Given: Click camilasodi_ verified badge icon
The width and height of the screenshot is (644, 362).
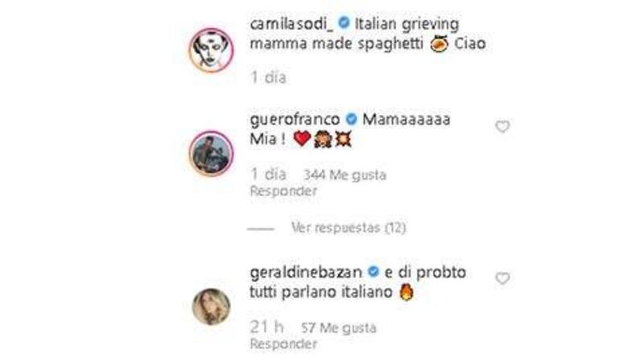Looking at the screenshot, I should coord(344,23).
